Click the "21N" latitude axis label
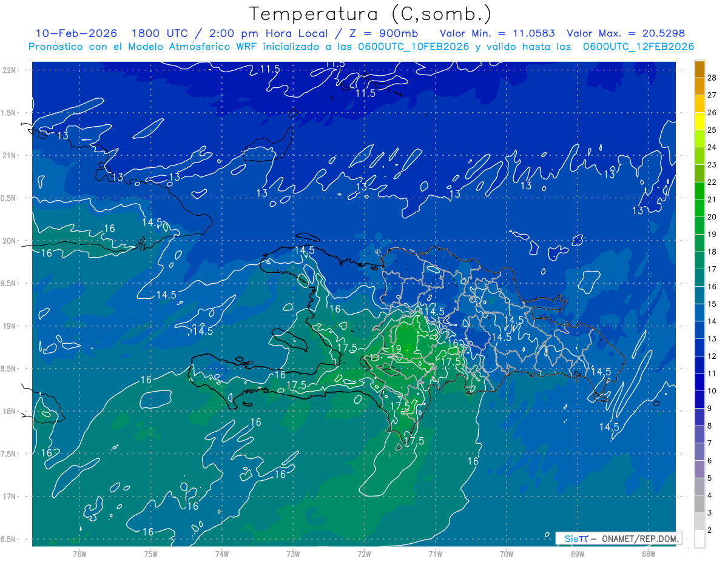Screen dimensions: 728x562 (x=10, y=155)
